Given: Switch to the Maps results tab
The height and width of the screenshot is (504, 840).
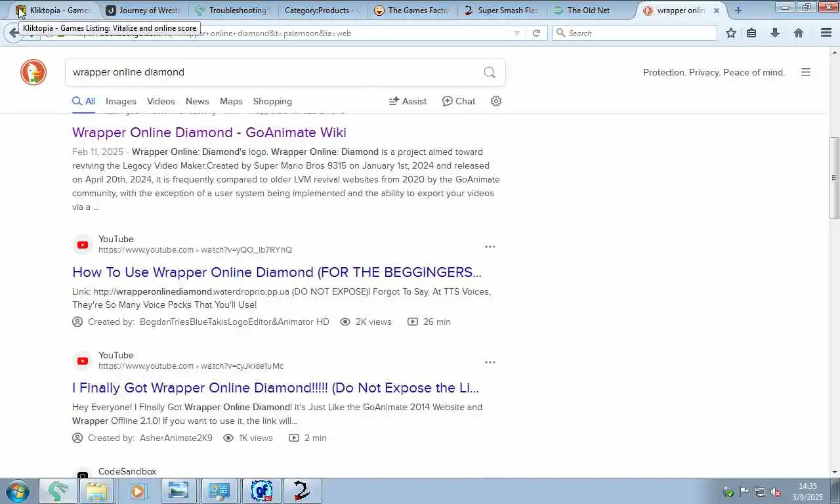Looking at the screenshot, I should [x=231, y=101].
